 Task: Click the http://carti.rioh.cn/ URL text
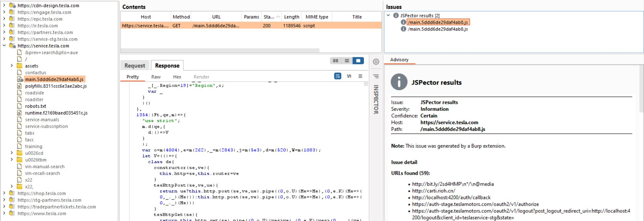(434, 190)
